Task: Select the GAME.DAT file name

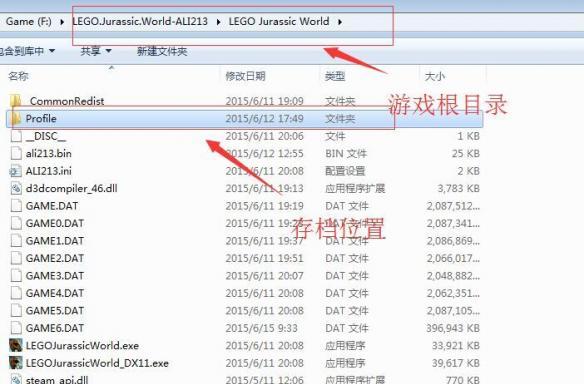Action: coord(52,206)
